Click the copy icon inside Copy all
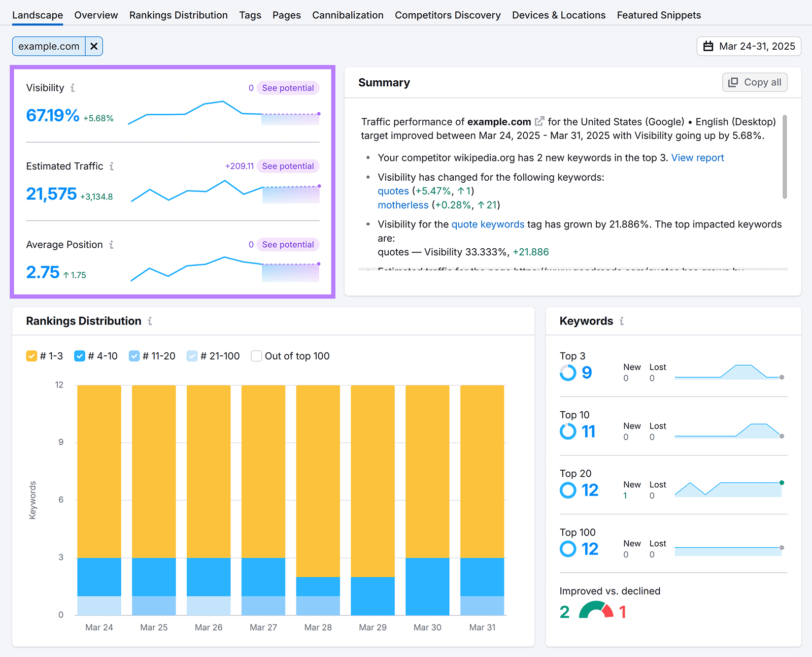This screenshot has width=812, height=657. coord(733,82)
